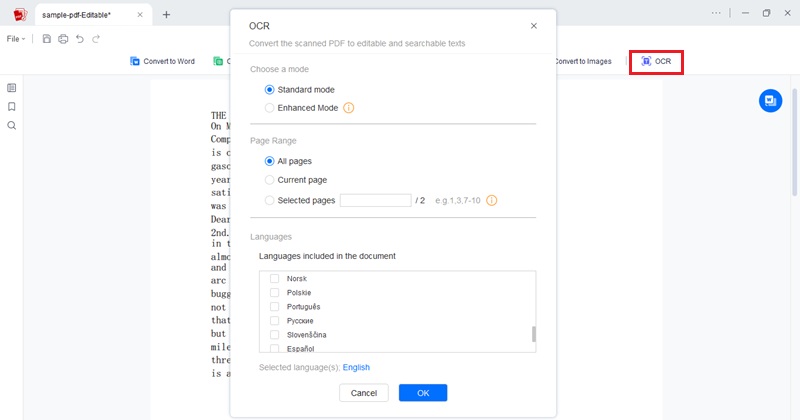Restore down the application window
The image size is (800, 420).
766,13
